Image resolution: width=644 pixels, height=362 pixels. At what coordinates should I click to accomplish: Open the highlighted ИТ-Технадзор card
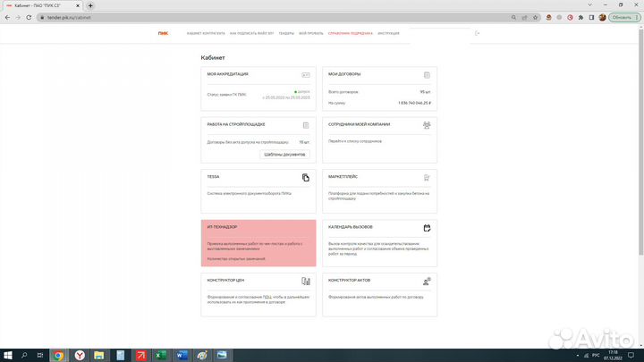pos(258,243)
